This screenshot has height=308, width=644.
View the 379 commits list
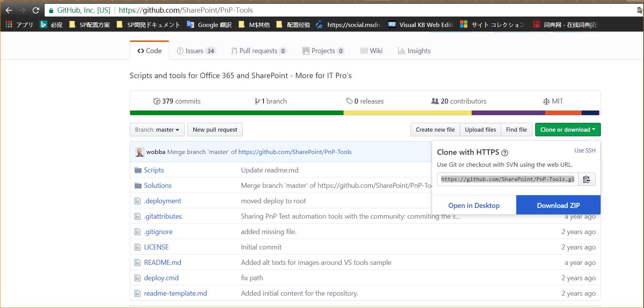177,101
